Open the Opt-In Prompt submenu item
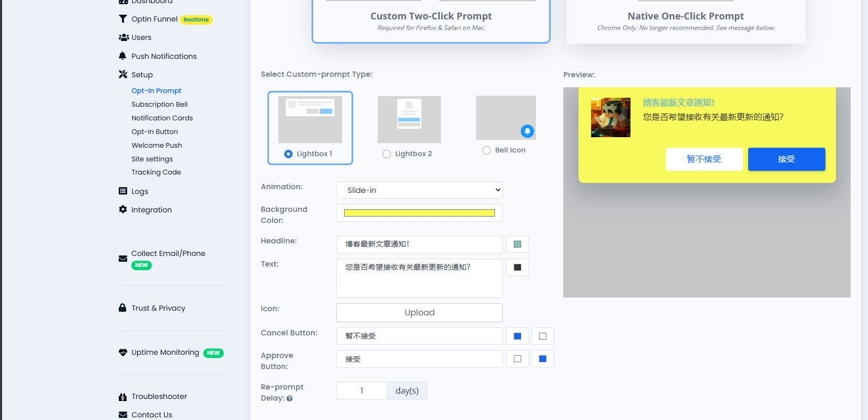Image resolution: width=868 pixels, height=420 pixels. click(157, 90)
